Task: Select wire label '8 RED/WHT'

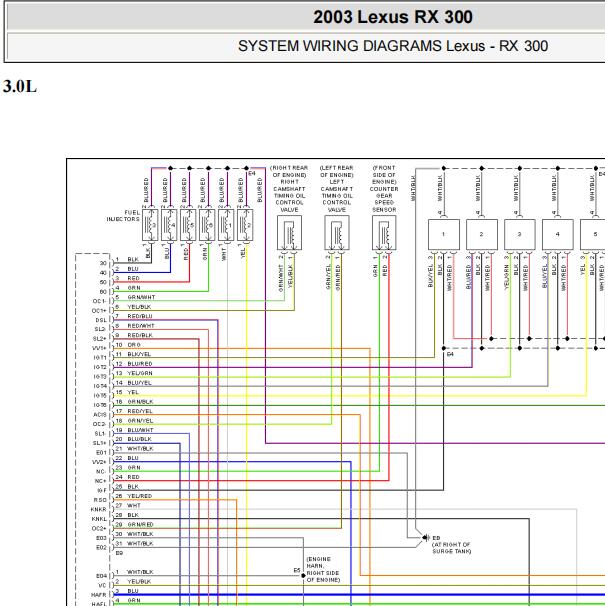Action: [135, 326]
